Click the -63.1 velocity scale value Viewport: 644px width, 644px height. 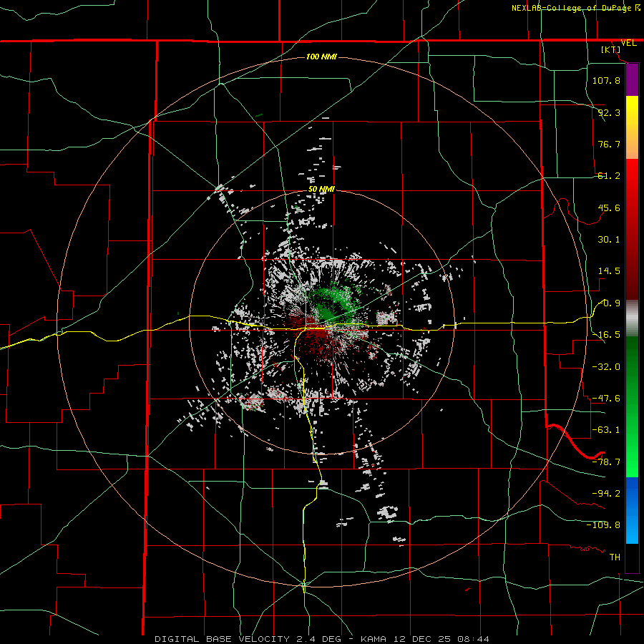coord(606,430)
